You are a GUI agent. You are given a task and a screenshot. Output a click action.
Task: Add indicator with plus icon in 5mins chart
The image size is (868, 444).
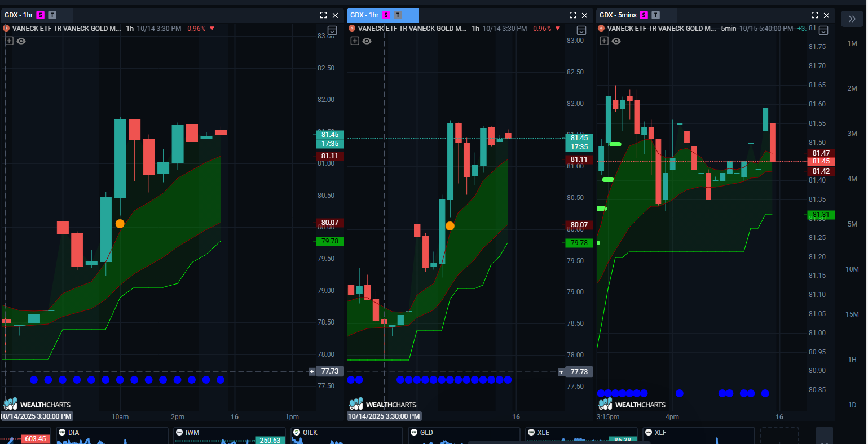[x=604, y=41]
